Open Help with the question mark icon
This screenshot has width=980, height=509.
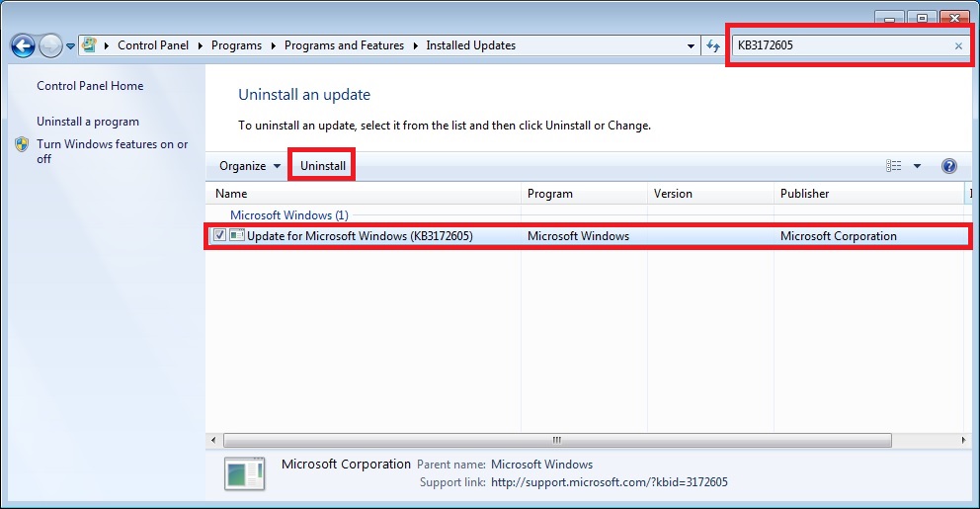948,166
